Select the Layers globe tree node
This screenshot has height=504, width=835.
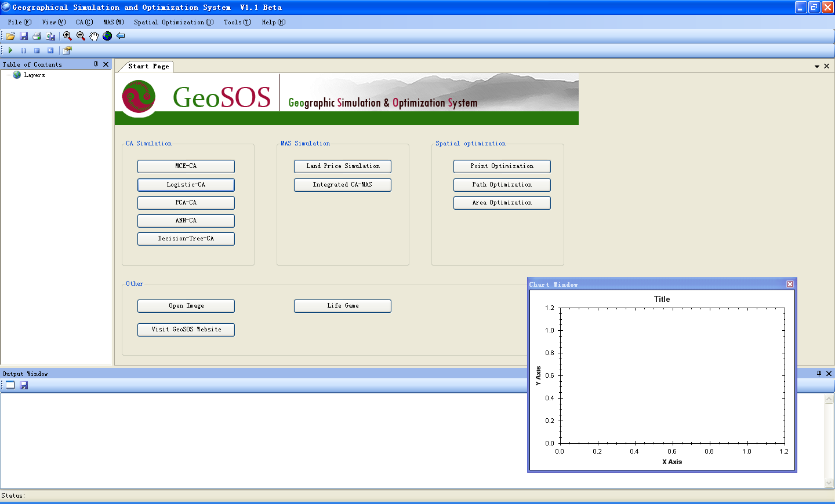(17, 75)
